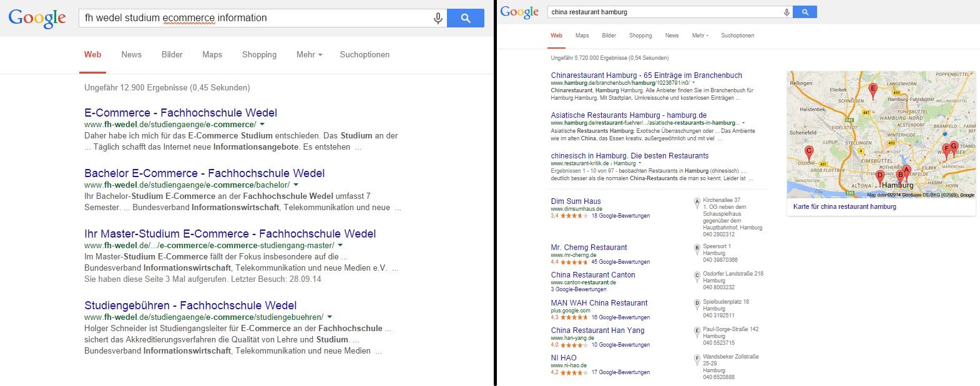Screen dimensions: 980x386
Task: Open the dropdown arrow beside restaurant-kritik.de › Hamburg
Action: (640, 163)
